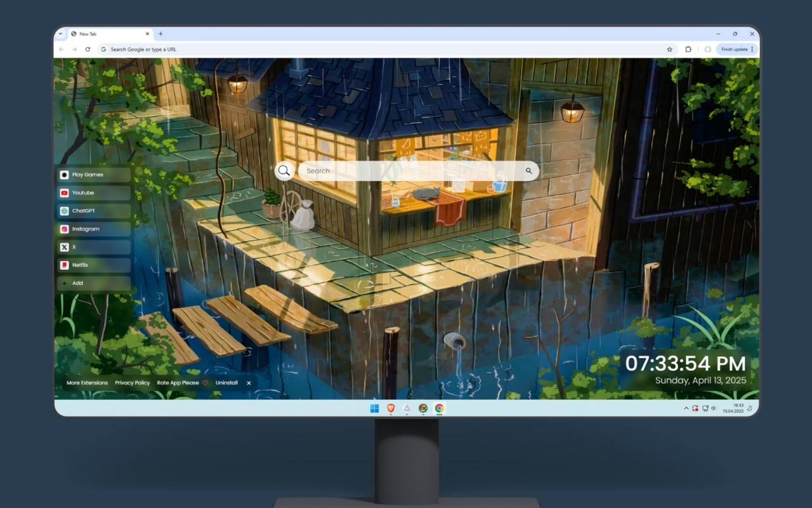Screen dimensions: 812x508
Task: Click the magnifier icon inside the search bar
Action: [284, 170]
